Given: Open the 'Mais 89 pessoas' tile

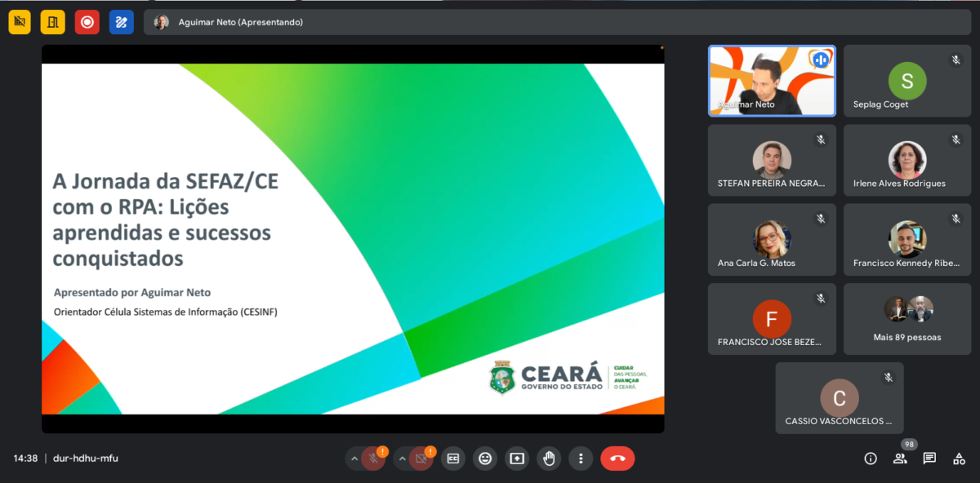Looking at the screenshot, I should pyautogui.click(x=906, y=319).
